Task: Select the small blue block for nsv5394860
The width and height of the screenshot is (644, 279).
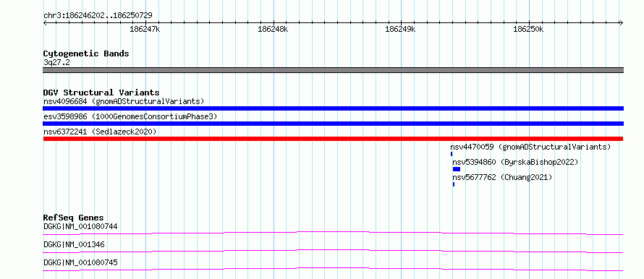Action: (457, 169)
